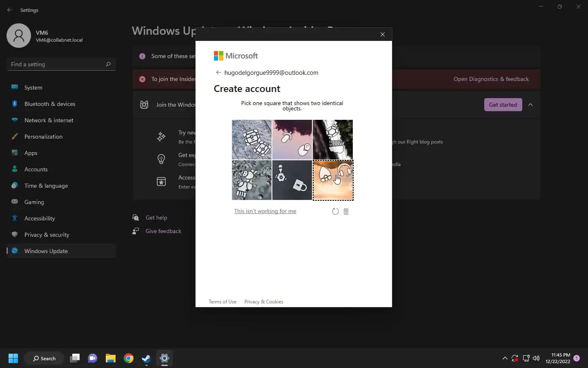Click the sparkle icon beside Try new

coord(161,137)
